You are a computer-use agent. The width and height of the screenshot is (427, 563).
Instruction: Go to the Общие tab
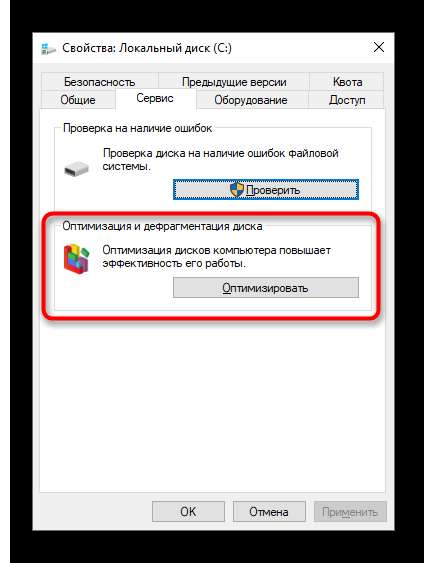point(78,100)
